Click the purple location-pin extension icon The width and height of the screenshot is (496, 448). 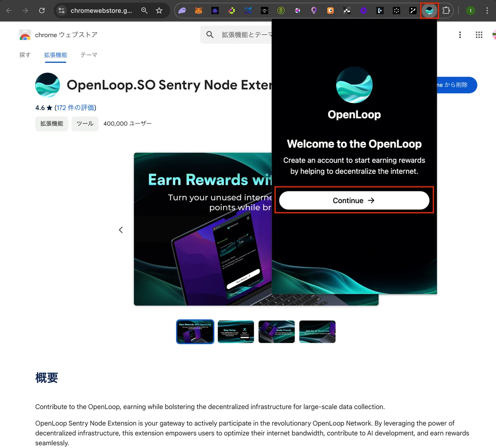[314, 11]
